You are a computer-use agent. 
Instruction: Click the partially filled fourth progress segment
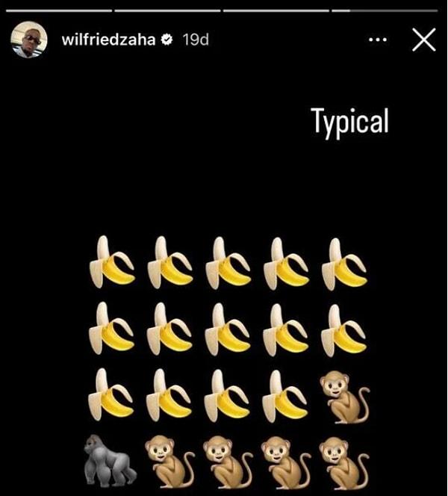(x=385, y=10)
